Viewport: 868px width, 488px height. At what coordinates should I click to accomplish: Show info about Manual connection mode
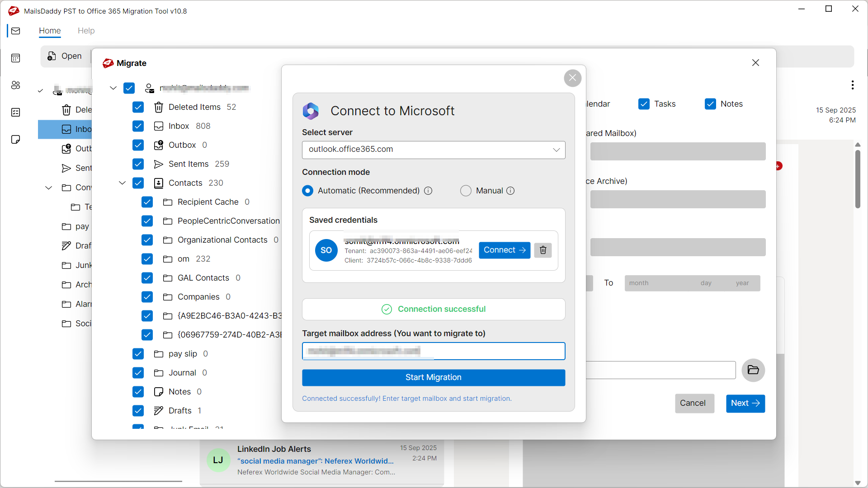coord(510,191)
